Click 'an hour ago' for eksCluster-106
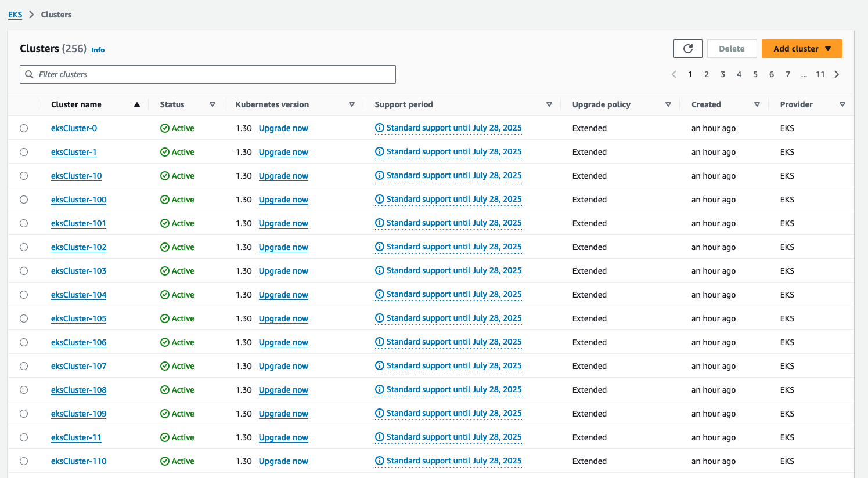 [714, 342]
